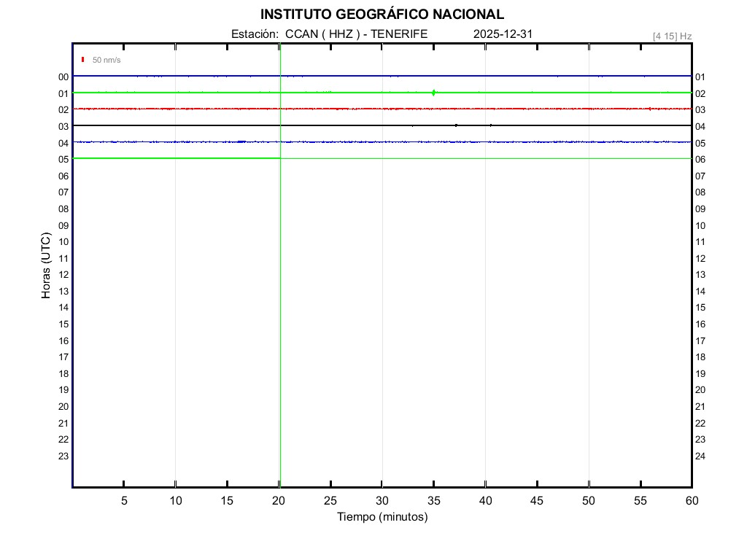Screen dimensions: 747x560
Task: Click the 45 tick on the time axis
Action: pyautogui.click(x=537, y=501)
